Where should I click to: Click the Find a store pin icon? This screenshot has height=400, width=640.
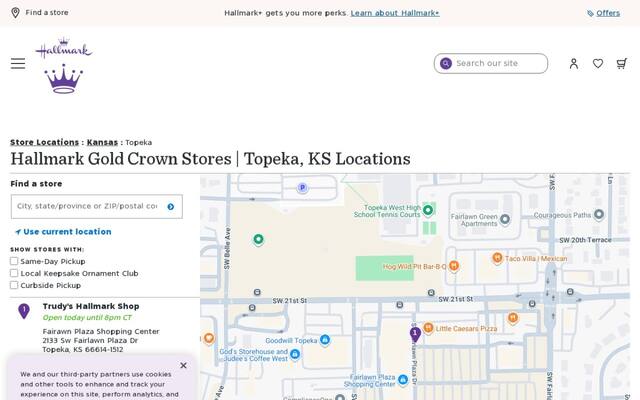pyautogui.click(x=15, y=13)
